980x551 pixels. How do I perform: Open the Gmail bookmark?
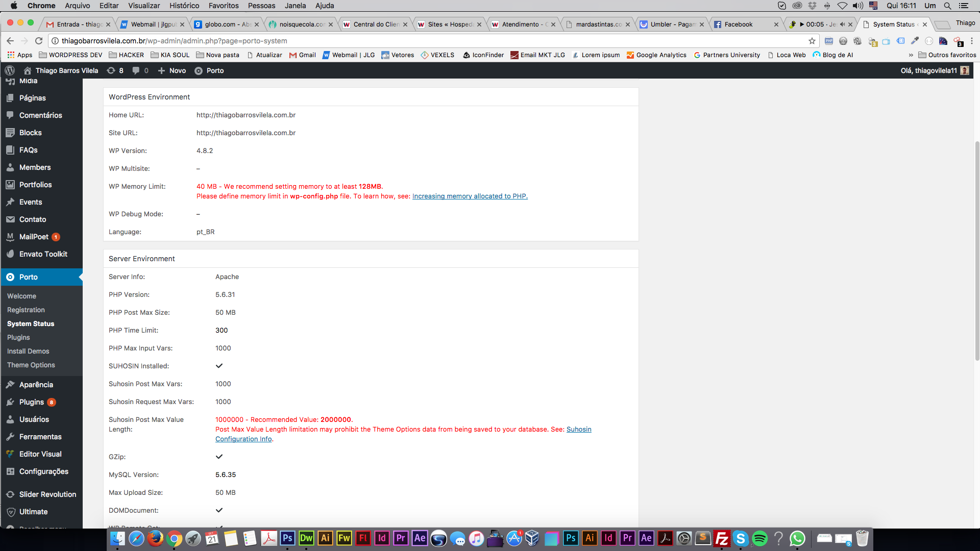[x=303, y=55]
